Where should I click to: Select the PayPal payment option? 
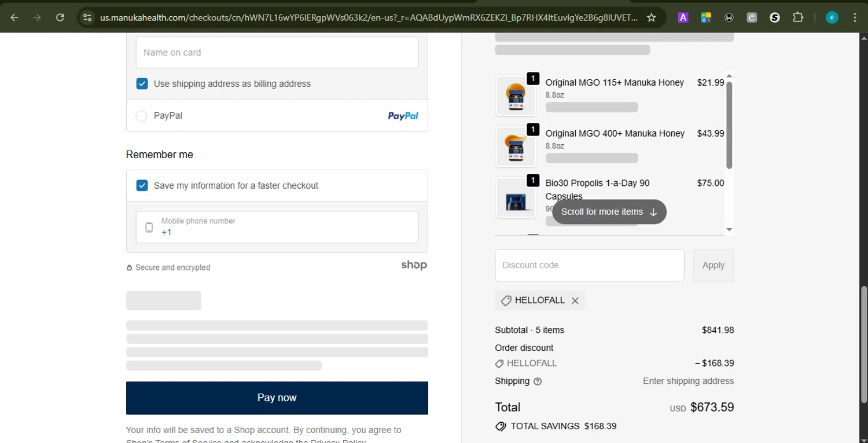tap(141, 116)
